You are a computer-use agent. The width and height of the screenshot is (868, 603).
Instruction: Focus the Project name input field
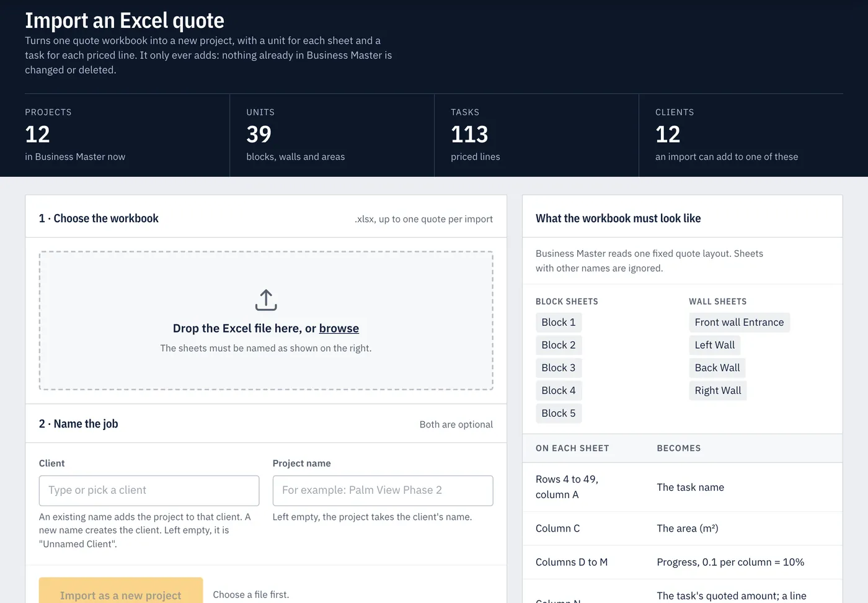coord(383,490)
